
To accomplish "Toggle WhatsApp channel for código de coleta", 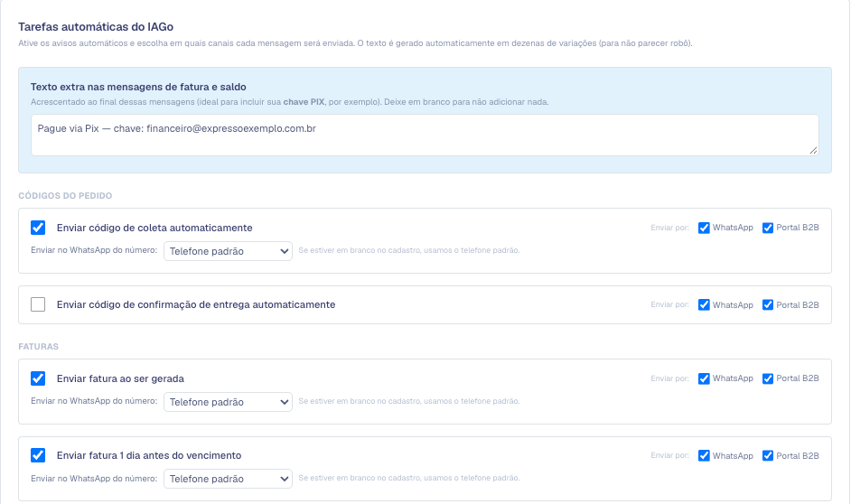I will point(704,228).
